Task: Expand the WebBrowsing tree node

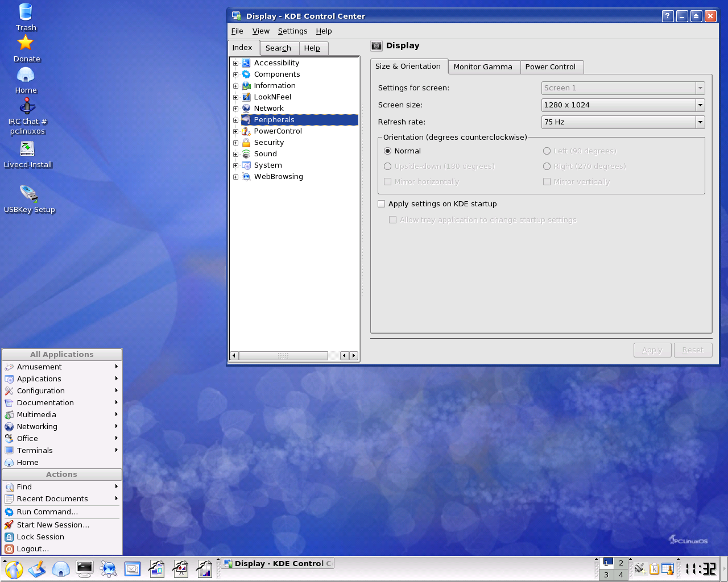Action: pyautogui.click(x=235, y=177)
